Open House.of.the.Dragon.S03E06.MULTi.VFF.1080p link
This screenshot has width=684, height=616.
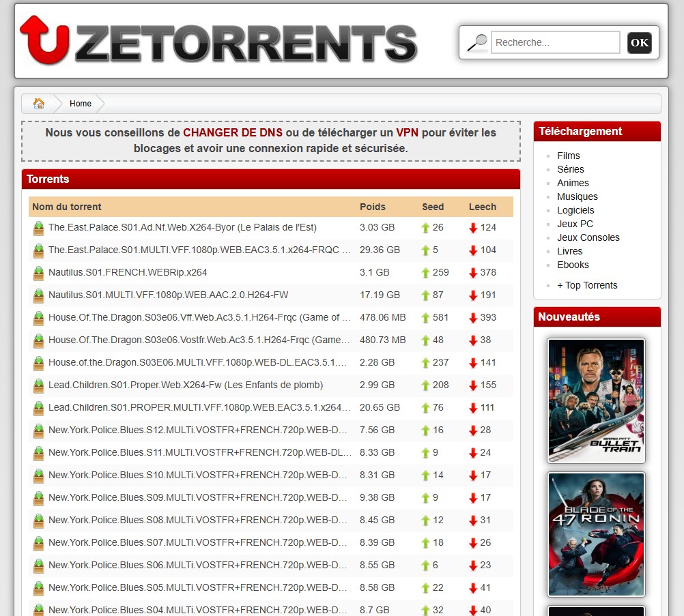(197, 362)
